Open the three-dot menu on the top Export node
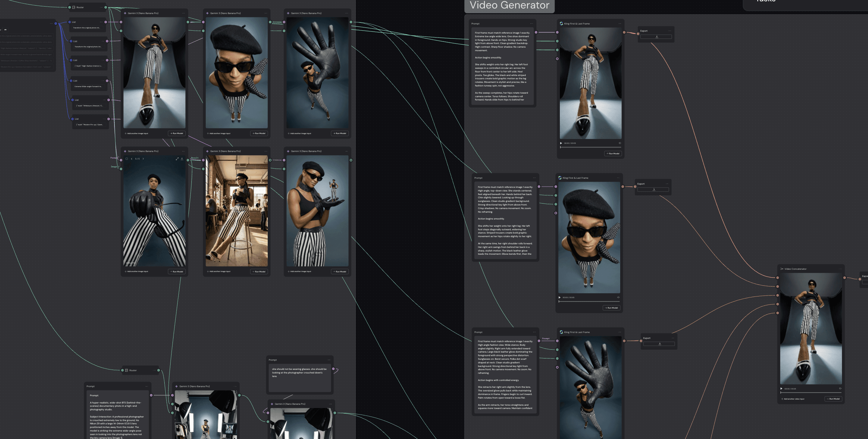The width and height of the screenshot is (868, 439). [x=669, y=31]
